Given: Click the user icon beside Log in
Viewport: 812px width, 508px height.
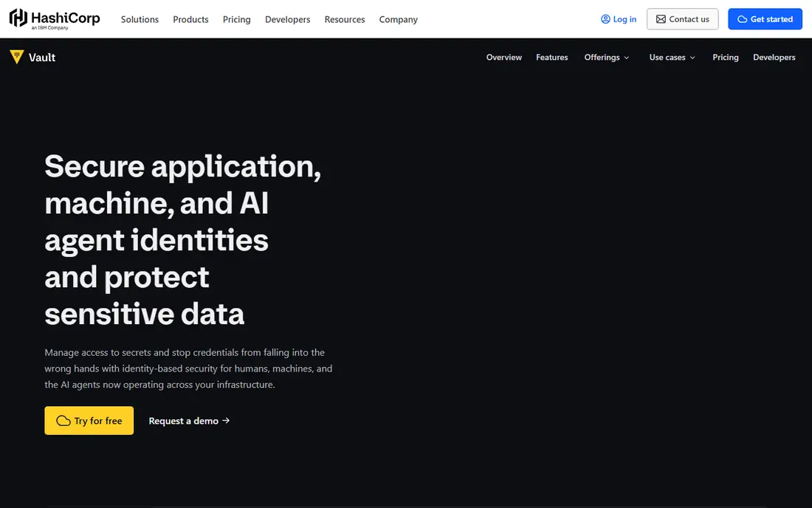Looking at the screenshot, I should point(605,19).
